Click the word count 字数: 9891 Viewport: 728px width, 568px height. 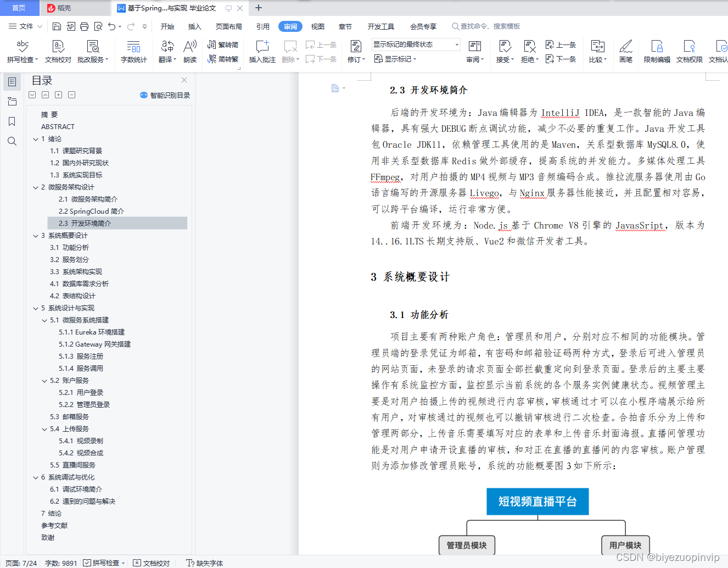[61, 563]
